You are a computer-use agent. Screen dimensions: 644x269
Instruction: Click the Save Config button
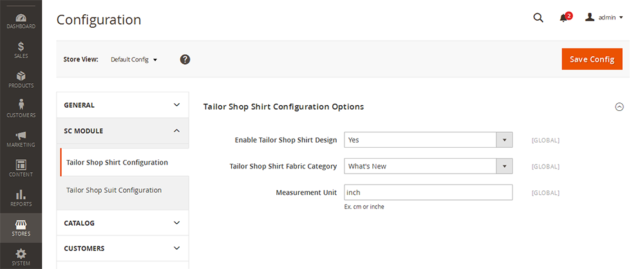click(x=592, y=59)
